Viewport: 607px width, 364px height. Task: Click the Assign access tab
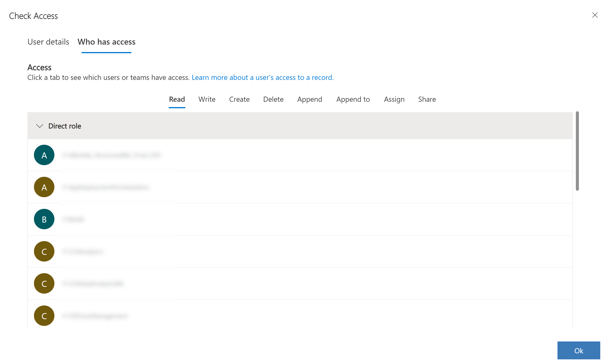(394, 99)
